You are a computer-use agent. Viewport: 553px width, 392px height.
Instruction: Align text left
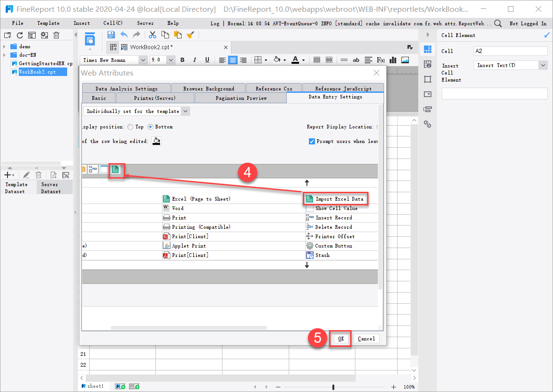(x=222, y=60)
